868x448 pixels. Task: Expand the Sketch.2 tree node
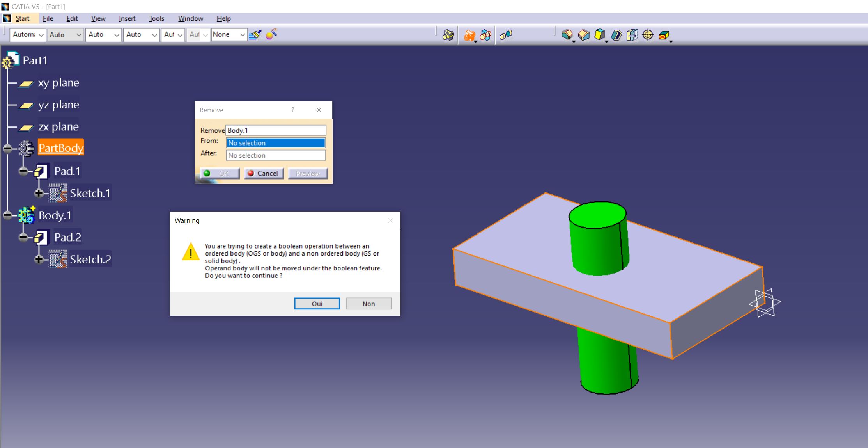click(39, 259)
